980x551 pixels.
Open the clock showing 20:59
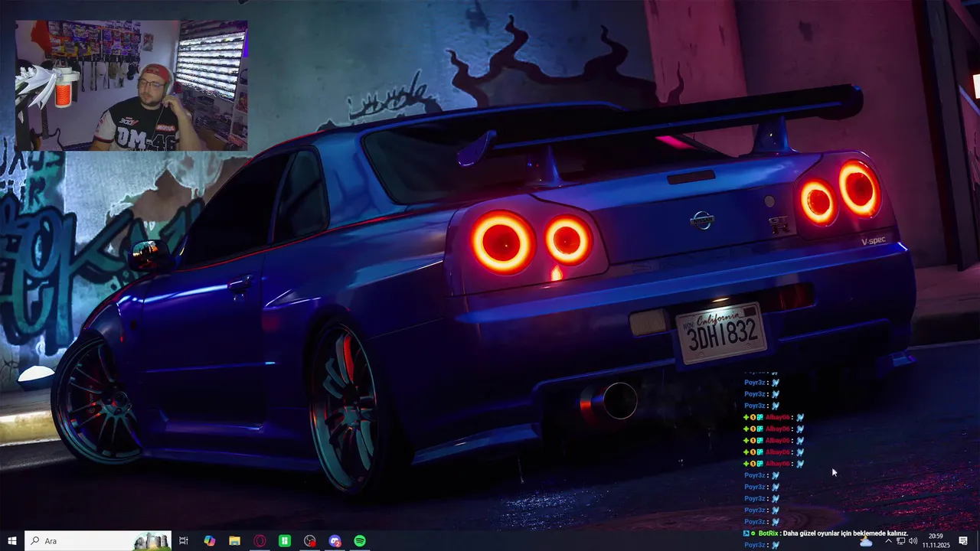936,541
